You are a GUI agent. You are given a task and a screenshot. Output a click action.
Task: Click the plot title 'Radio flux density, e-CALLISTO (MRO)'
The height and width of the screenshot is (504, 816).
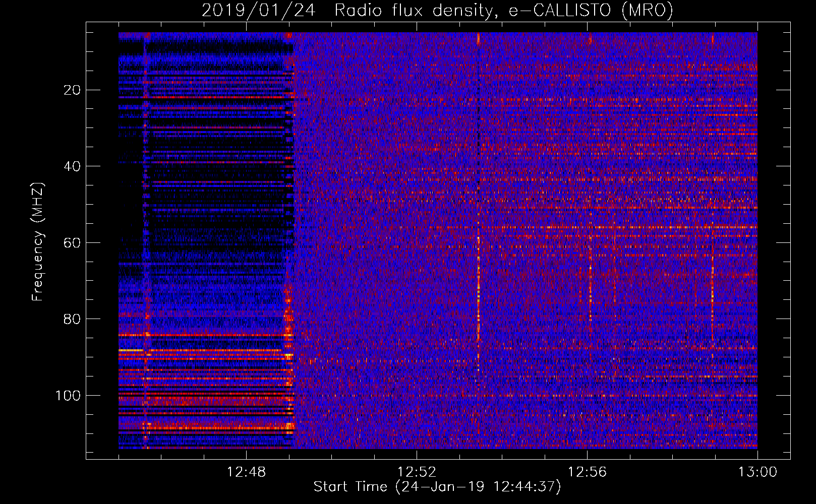coord(504,10)
